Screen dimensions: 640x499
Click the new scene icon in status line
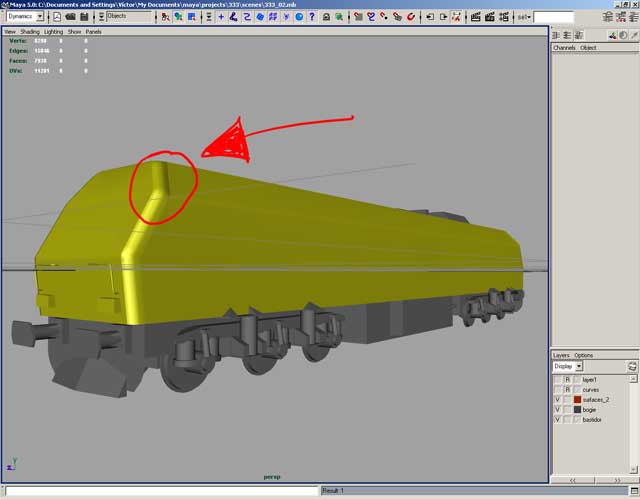click(x=57, y=17)
